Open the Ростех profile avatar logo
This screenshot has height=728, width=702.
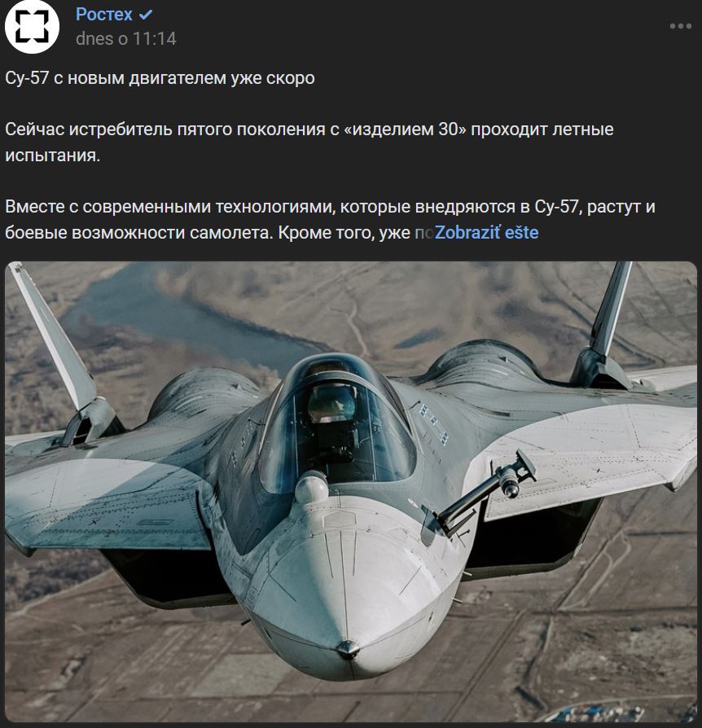(x=32, y=26)
